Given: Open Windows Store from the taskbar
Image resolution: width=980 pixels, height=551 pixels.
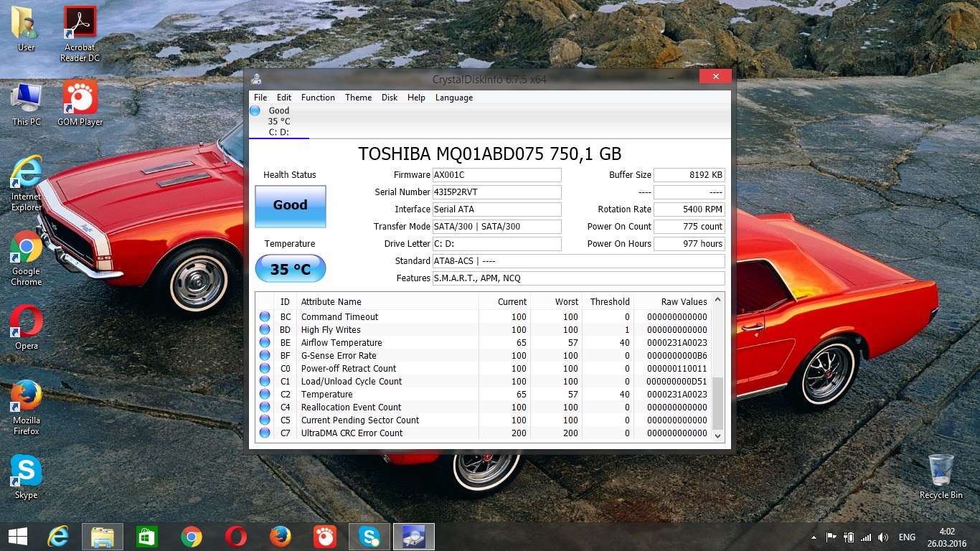Looking at the screenshot, I should pyautogui.click(x=146, y=536).
